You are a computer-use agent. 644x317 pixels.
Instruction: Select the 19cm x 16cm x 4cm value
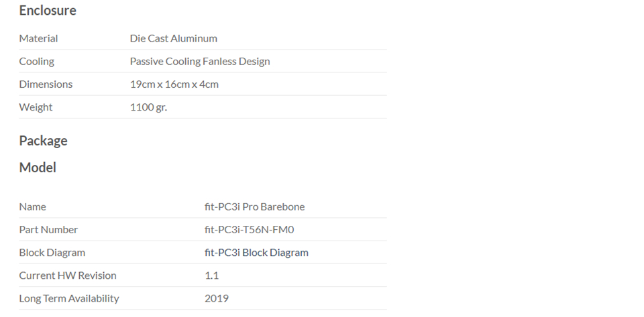(x=174, y=84)
